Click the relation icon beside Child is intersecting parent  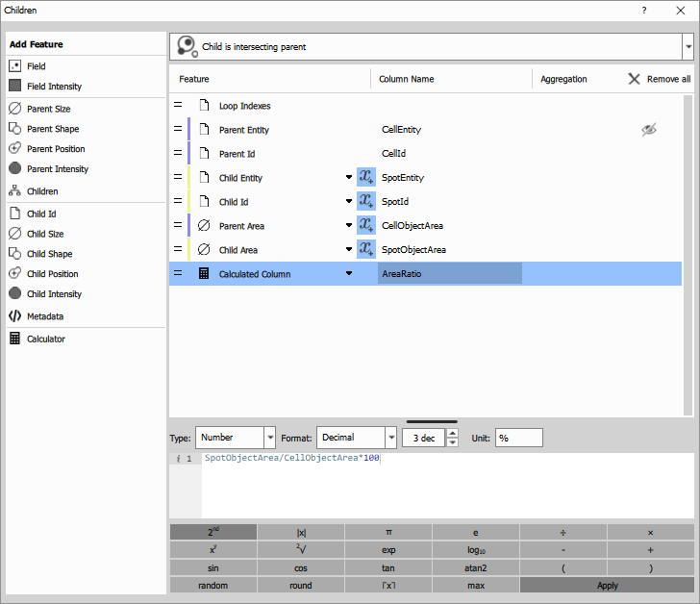coord(187,46)
